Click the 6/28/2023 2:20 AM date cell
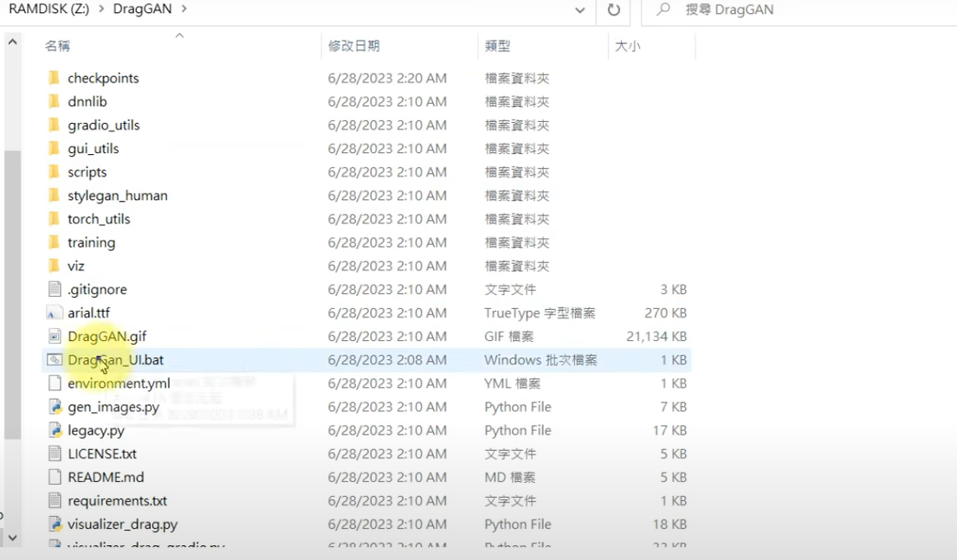This screenshot has width=957, height=560. 387,78
